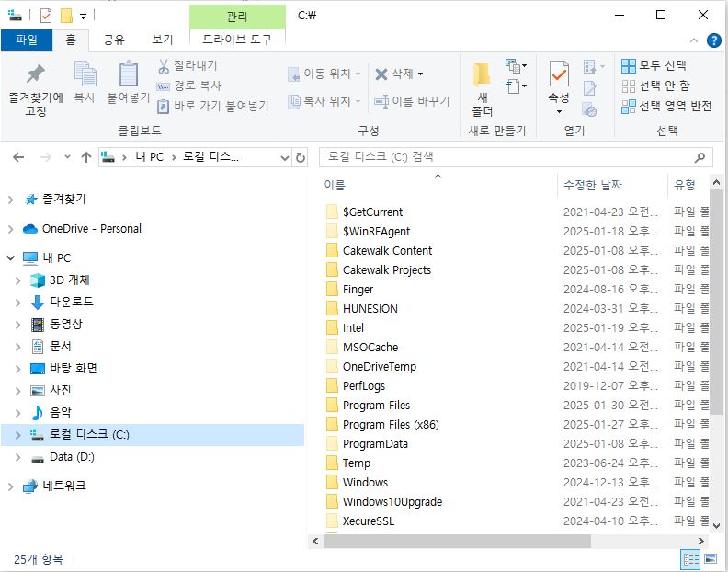Viewport: 728px width, 572px height.
Task: Open recent locations dropdown arrow
Action: coord(67,157)
